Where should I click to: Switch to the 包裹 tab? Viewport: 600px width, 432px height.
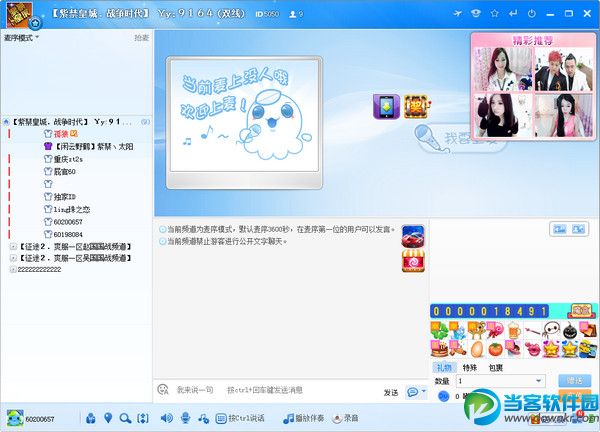496,368
